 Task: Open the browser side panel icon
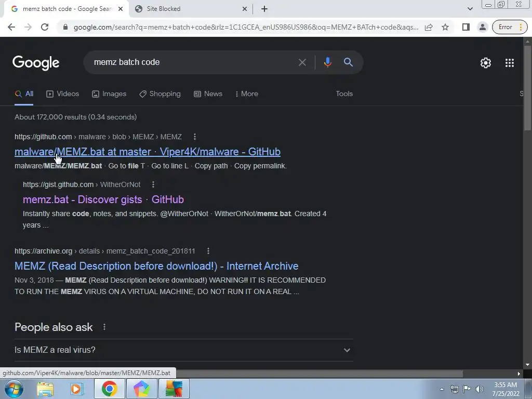point(466,27)
